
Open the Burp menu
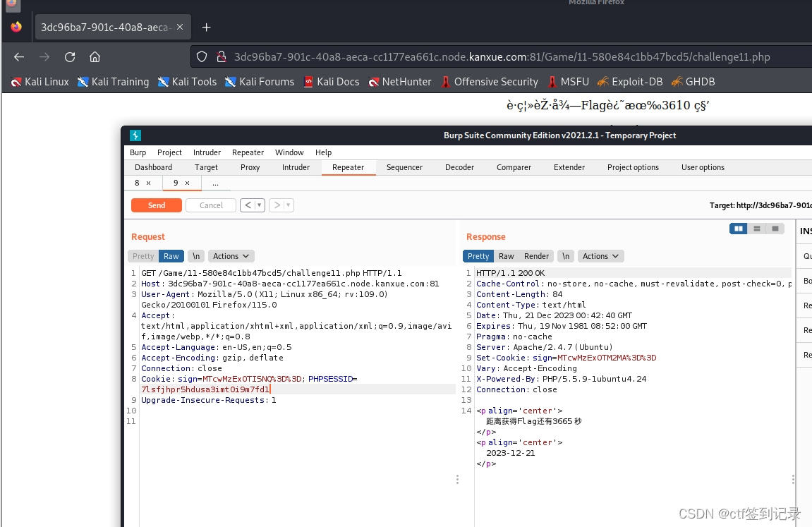(x=138, y=152)
